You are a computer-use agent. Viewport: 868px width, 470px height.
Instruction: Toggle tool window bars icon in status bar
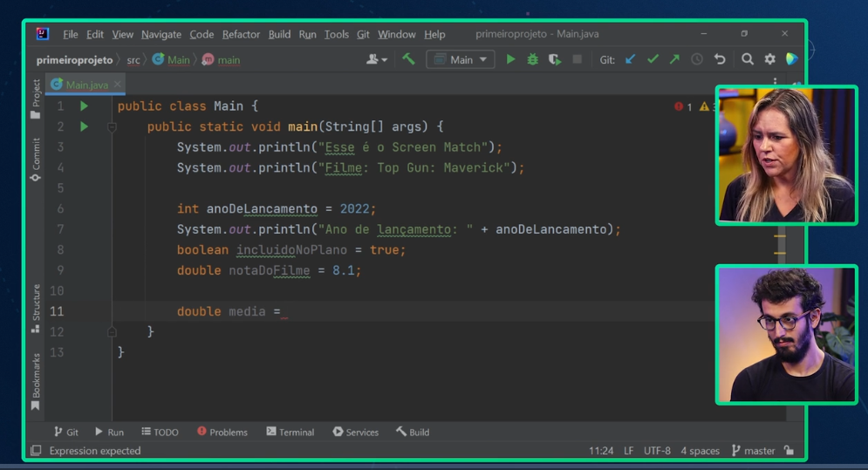(36, 451)
